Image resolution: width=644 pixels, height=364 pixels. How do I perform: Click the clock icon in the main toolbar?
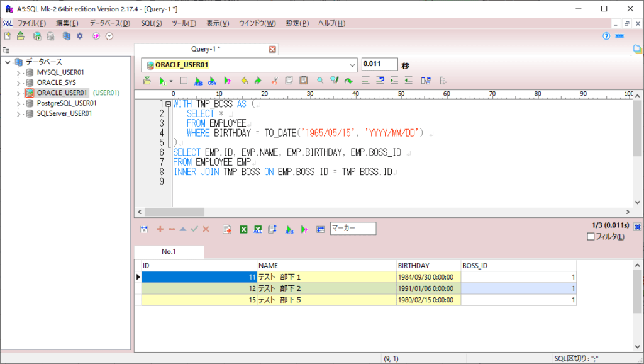click(109, 37)
